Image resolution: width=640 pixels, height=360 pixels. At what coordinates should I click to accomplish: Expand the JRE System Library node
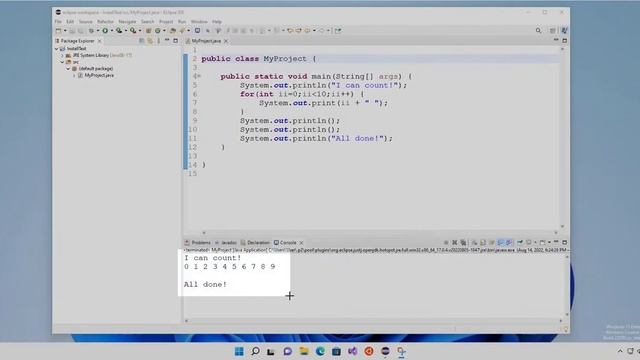pos(62,55)
